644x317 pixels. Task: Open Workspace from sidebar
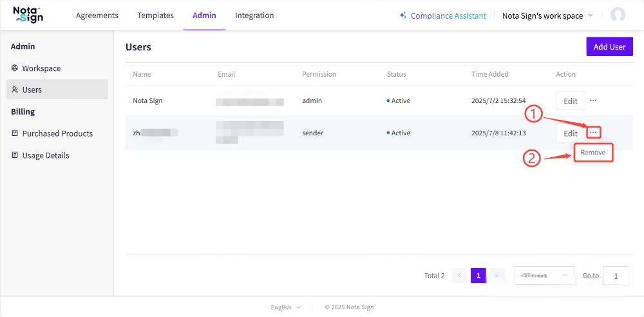tap(41, 68)
